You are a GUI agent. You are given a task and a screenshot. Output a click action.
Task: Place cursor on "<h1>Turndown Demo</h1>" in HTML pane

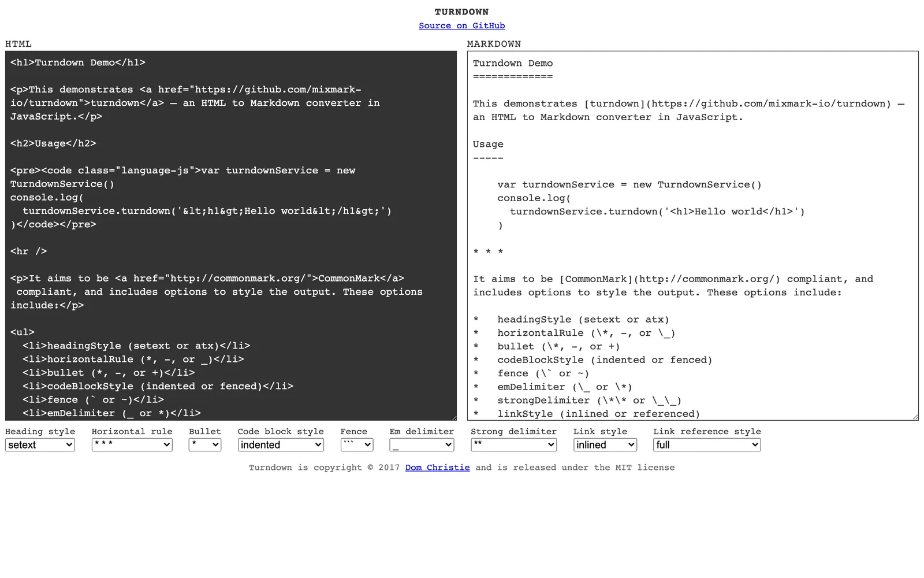click(78, 62)
